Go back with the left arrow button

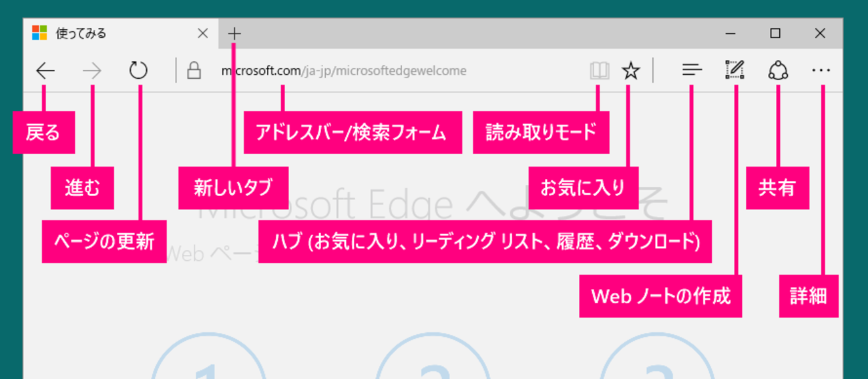coord(45,71)
